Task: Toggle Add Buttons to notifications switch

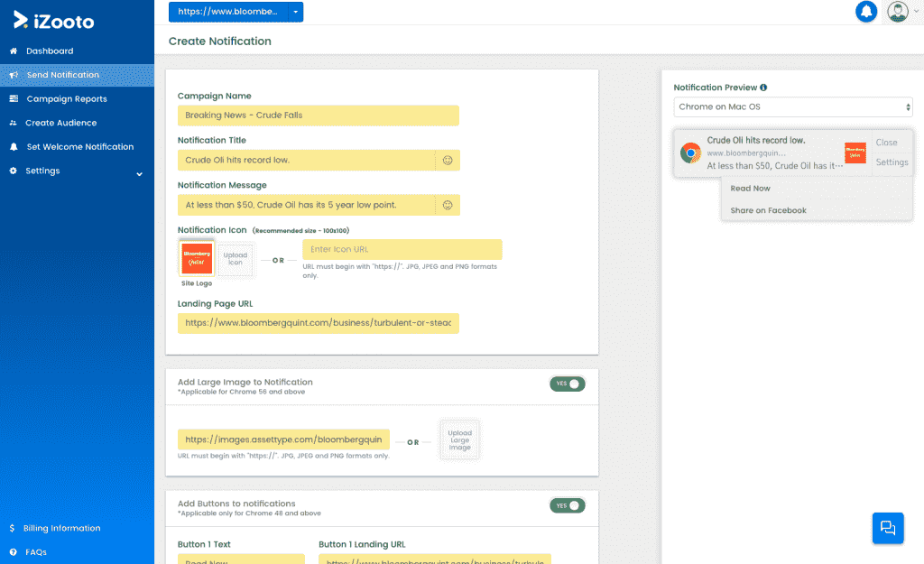Action: pos(568,505)
